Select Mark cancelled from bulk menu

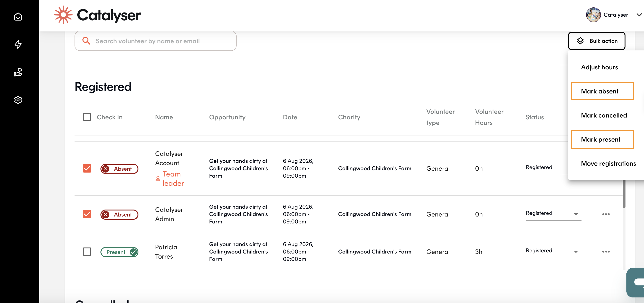click(604, 115)
